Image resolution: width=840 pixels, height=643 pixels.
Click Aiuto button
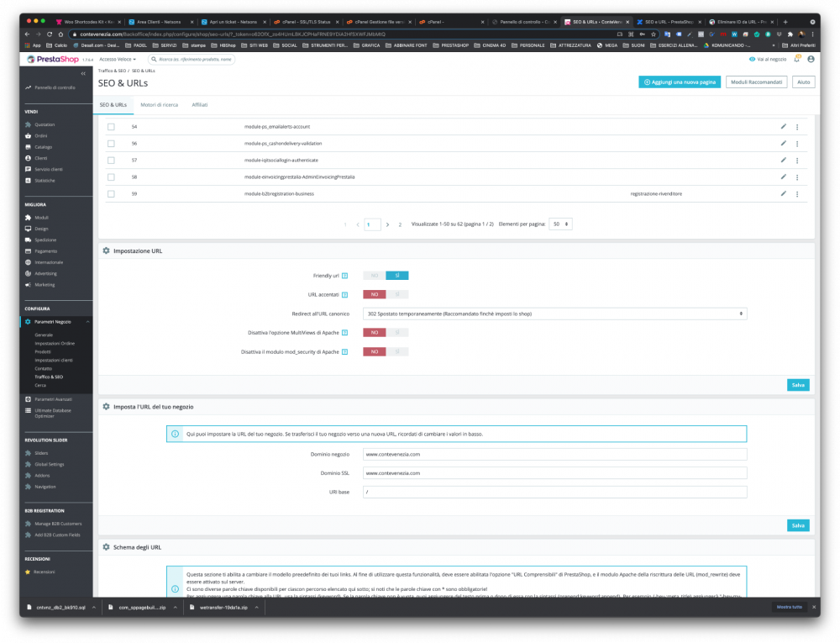(x=803, y=82)
